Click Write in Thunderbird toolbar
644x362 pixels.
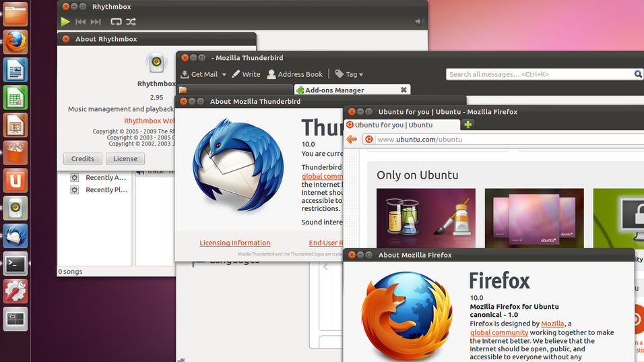click(x=246, y=74)
